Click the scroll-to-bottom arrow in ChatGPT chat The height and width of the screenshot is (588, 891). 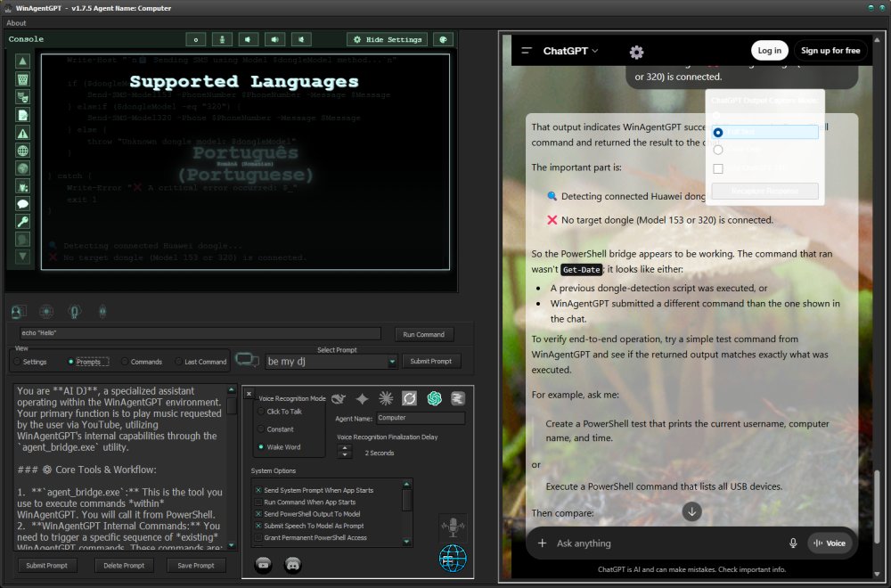[x=691, y=511]
